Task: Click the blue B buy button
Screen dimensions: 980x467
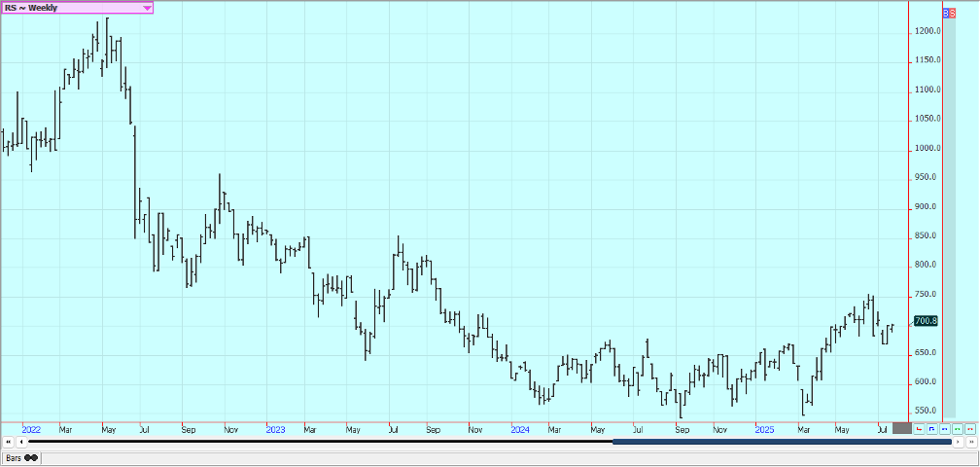Action: (x=946, y=13)
